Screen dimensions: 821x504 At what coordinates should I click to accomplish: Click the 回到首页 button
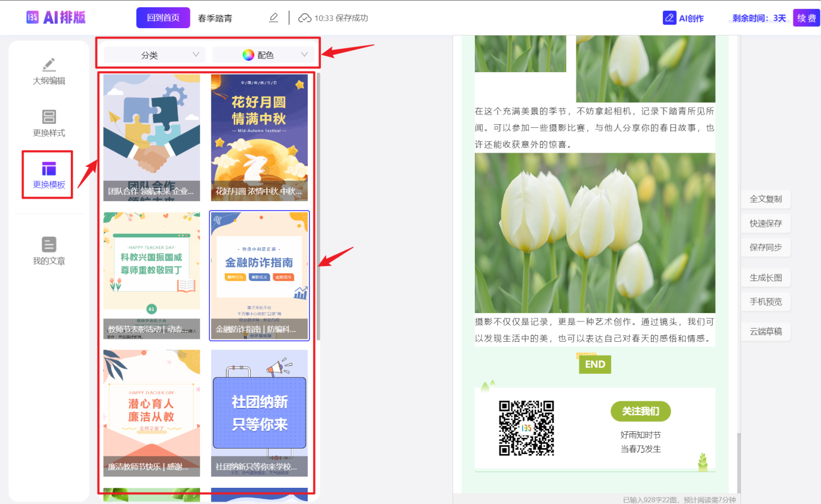click(x=163, y=18)
